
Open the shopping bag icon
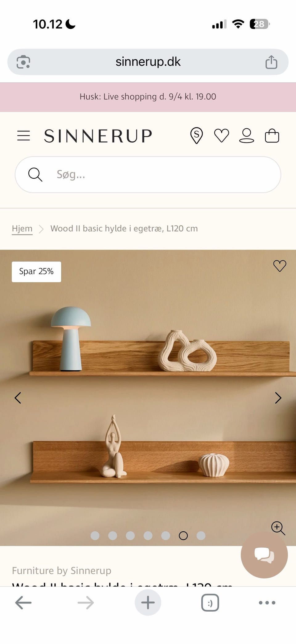pos(272,136)
